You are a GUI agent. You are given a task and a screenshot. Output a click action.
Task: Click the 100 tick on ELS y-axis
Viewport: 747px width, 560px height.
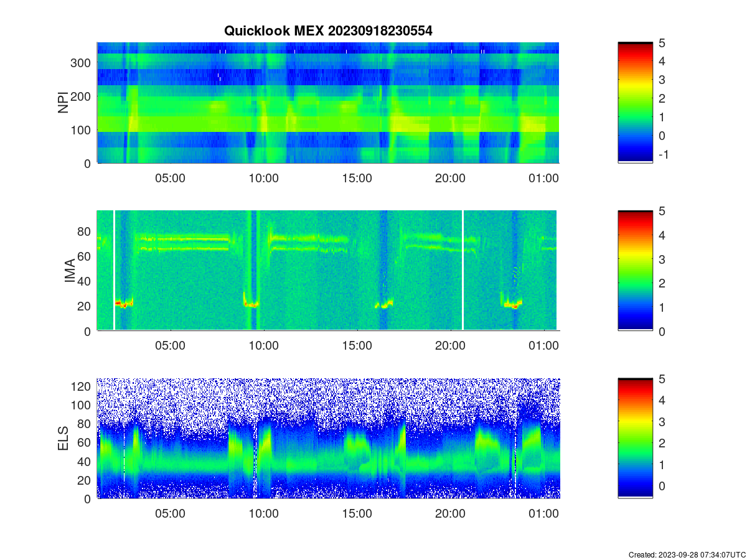[x=82, y=405]
